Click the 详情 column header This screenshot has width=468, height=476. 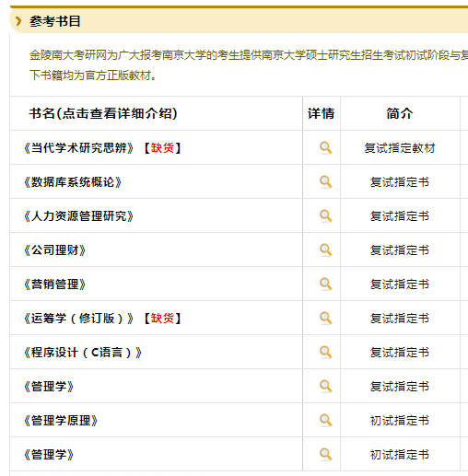(321, 113)
